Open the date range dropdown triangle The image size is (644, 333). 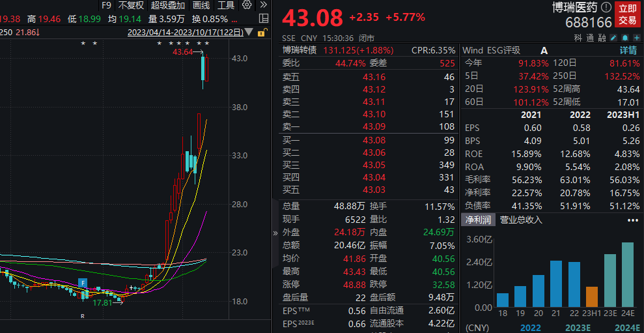point(249,32)
